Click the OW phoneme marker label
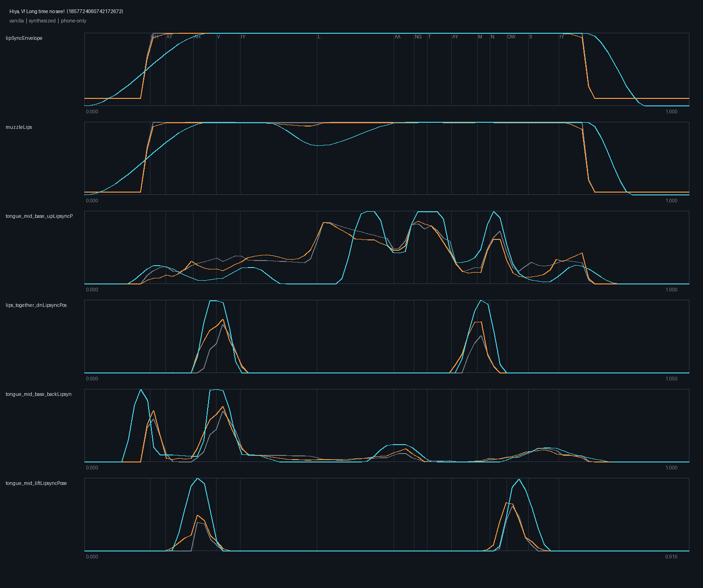This screenshot has width=703, height=588. (x=511, y=37)
